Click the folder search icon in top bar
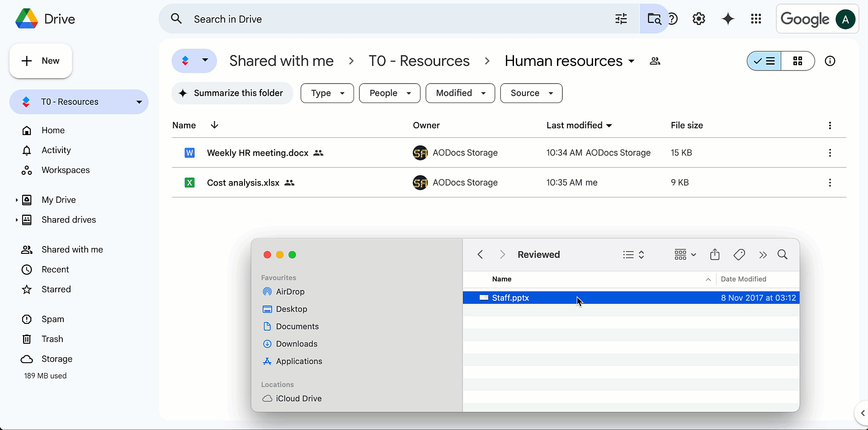Image resolution: width=868 pixels, height=430 pixels. point(654,19)
